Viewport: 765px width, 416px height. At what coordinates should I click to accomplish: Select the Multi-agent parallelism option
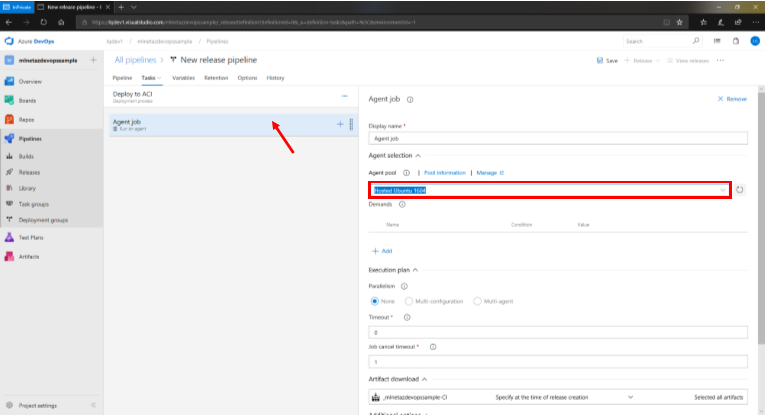pyautogui.click(x=478, y=301)
